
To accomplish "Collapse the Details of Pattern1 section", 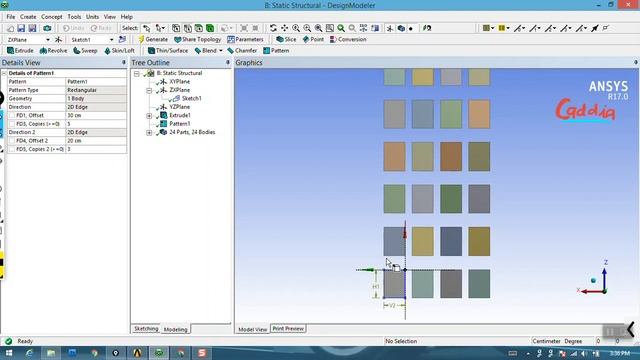I will click(4, 73).
